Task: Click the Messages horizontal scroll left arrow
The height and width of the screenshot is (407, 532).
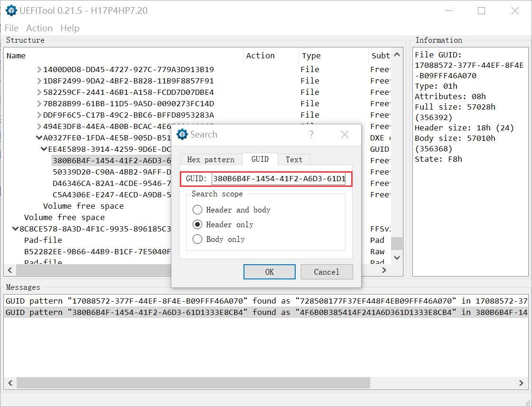Action: (x=10, y=383)
